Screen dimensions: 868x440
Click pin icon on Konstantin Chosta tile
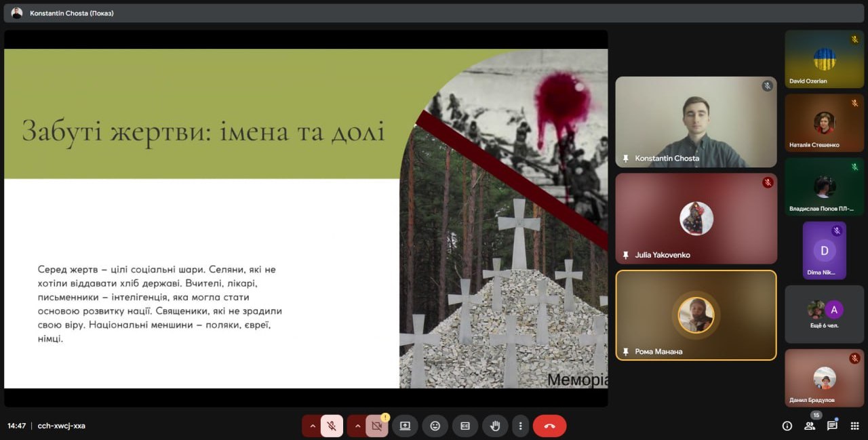tap(626, 159)
